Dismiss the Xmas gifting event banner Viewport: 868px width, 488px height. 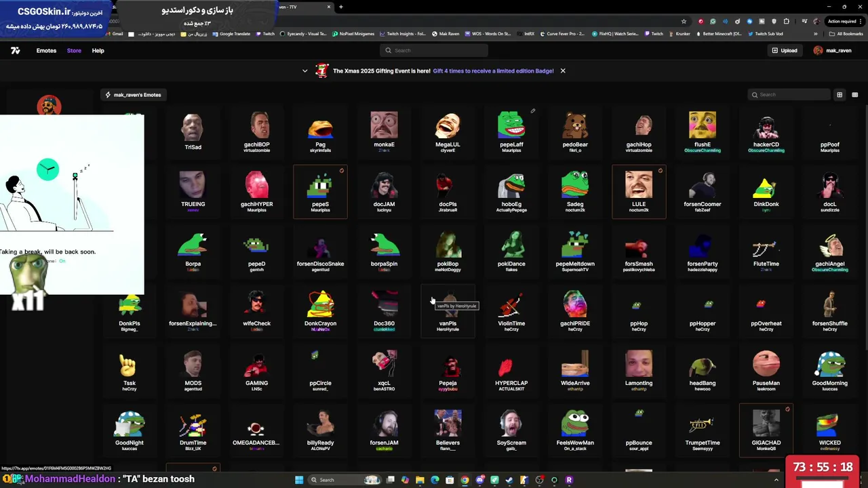562,70
